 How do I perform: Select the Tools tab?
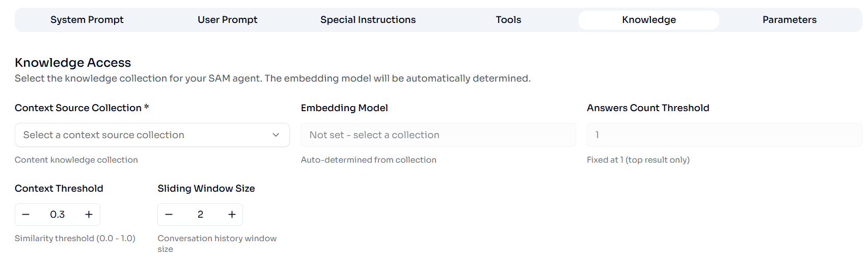click(508, 20)
